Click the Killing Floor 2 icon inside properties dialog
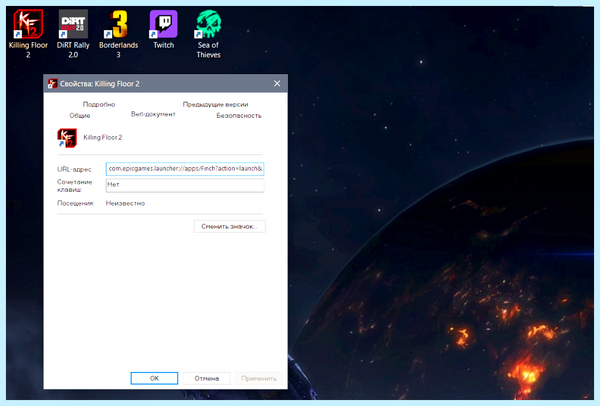The image size is (600, 406). 67,138
